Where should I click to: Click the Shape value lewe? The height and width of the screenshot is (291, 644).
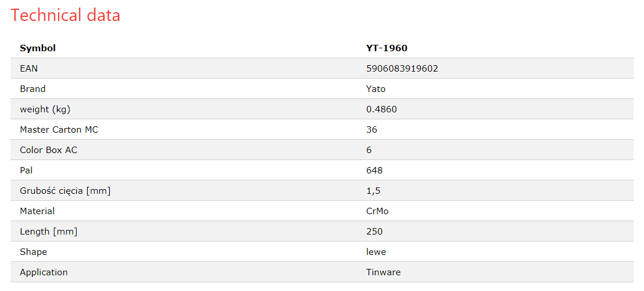[376, 251]
